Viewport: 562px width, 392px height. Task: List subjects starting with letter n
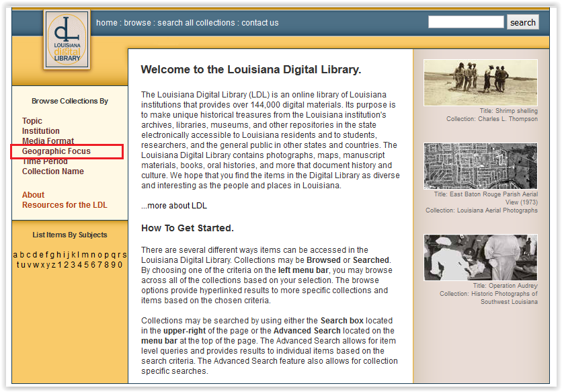93,255
